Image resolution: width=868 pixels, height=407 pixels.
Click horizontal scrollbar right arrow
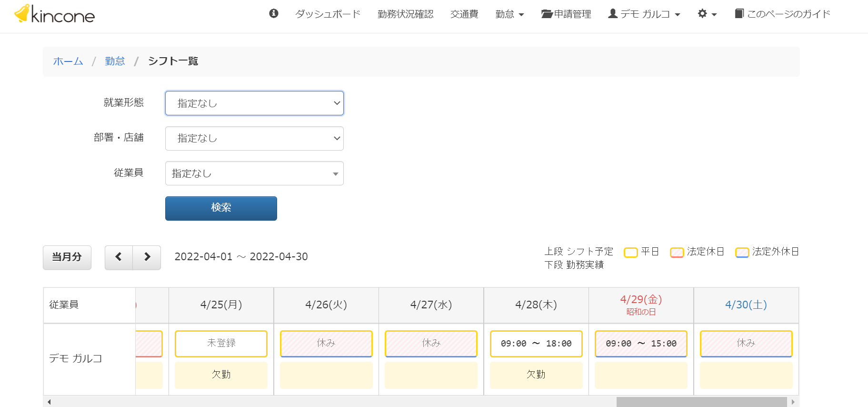coord(793,402)
